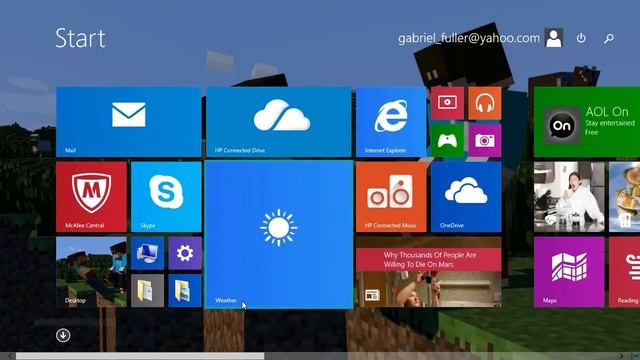Open the magenta Camera tile
Screen dimensions: 640x360
(485, 140)
